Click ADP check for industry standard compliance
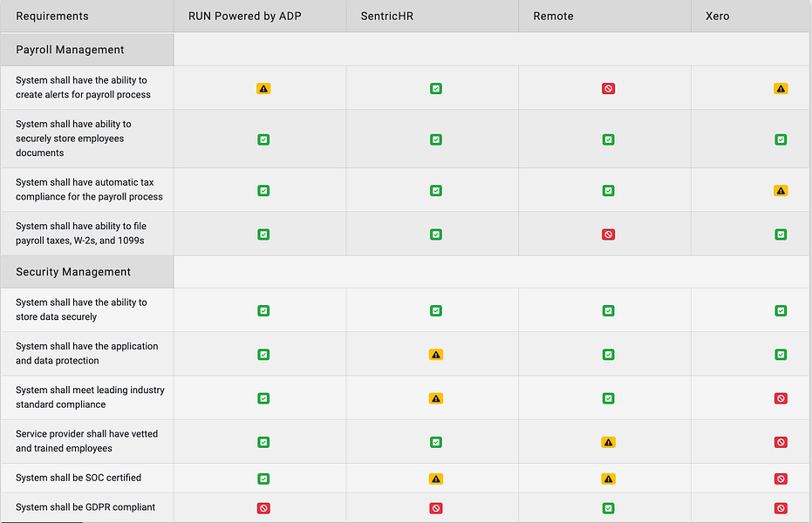The image size is (812, 523). pyautogui.click(x=263, y=399)
